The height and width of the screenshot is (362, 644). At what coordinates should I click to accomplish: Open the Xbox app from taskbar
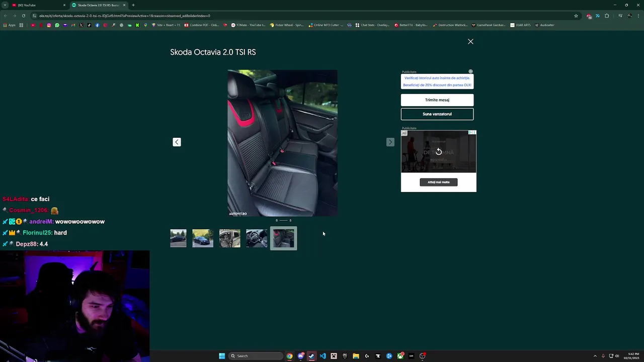point(400,356)
